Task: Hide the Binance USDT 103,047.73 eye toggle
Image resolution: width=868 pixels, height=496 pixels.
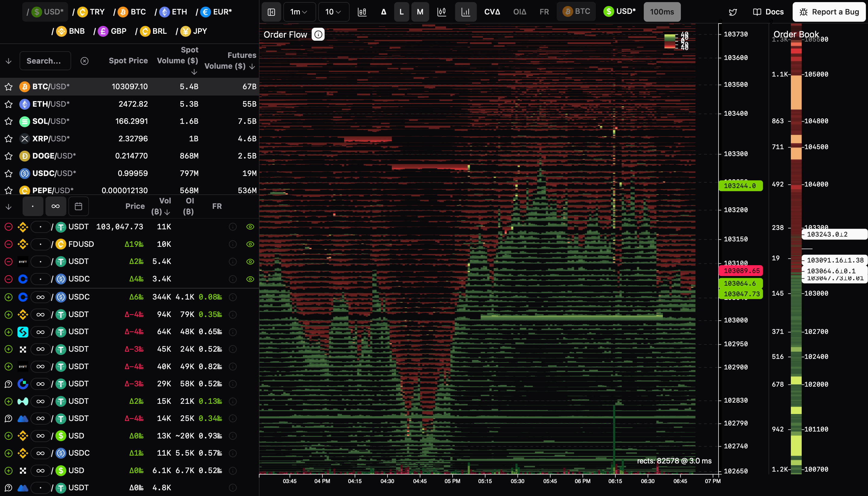Action: (250, 227)
